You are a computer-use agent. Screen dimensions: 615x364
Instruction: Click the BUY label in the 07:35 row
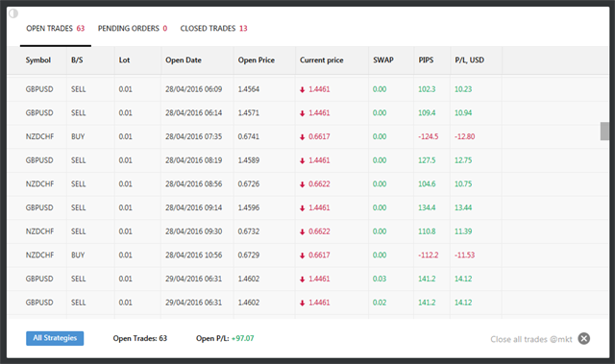(78, 136)
